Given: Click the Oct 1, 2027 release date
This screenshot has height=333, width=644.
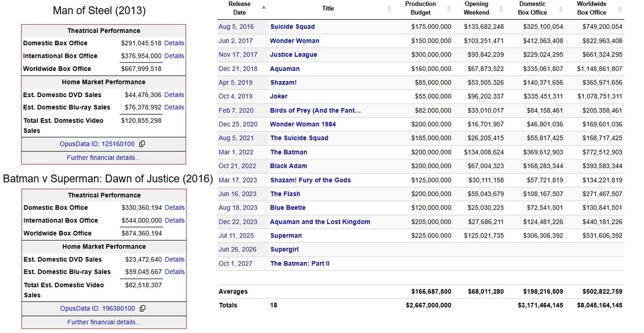Looking at the screenshot, I should tap(235, 264).
